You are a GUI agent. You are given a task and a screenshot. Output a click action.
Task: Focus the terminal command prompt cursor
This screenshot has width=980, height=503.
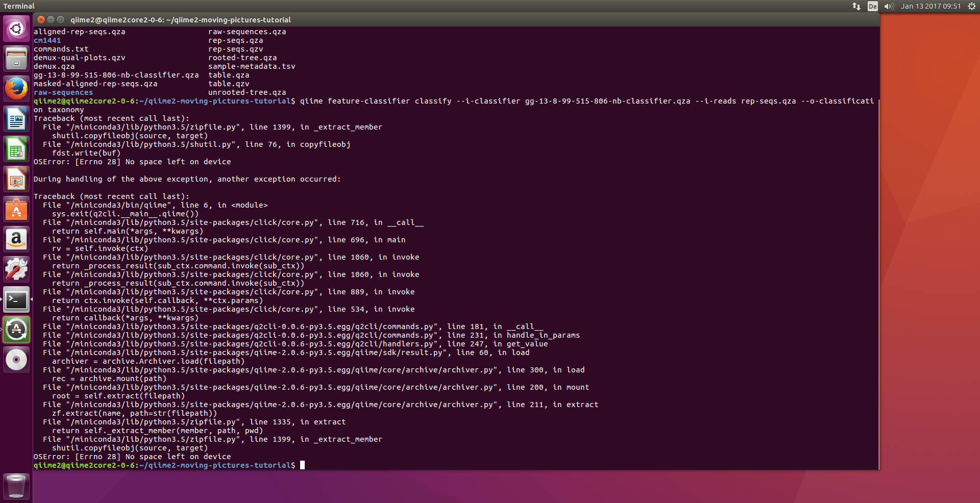302,465
